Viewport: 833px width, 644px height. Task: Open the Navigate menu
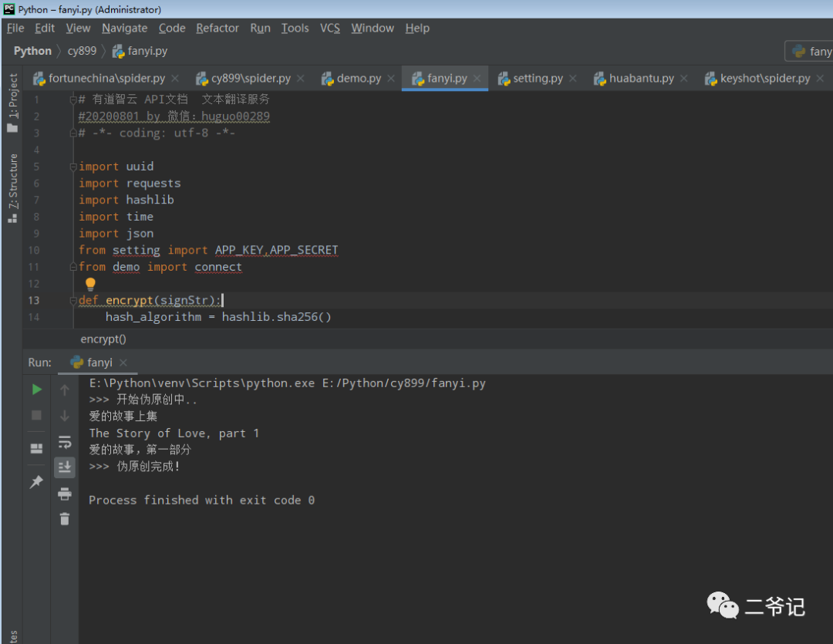point(125,29)
